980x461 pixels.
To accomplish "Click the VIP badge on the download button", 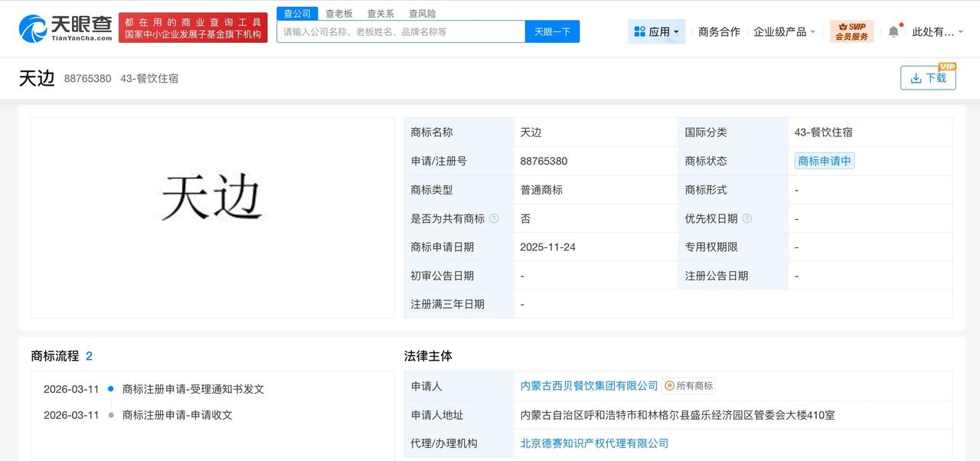I will click(946, 68).
